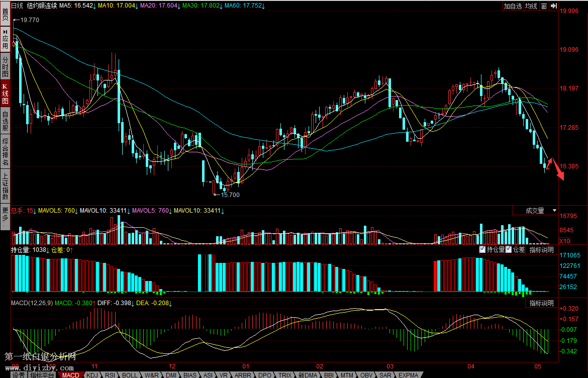Click 指标说明 in the MACD panel
The image size is (588, 378).
point(541,303)
